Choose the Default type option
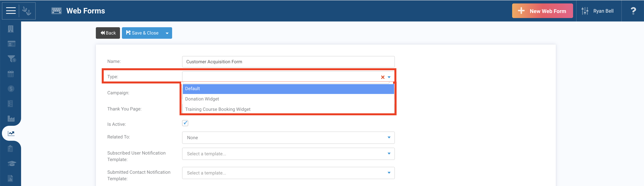644x186 pixels. (288, 89)
